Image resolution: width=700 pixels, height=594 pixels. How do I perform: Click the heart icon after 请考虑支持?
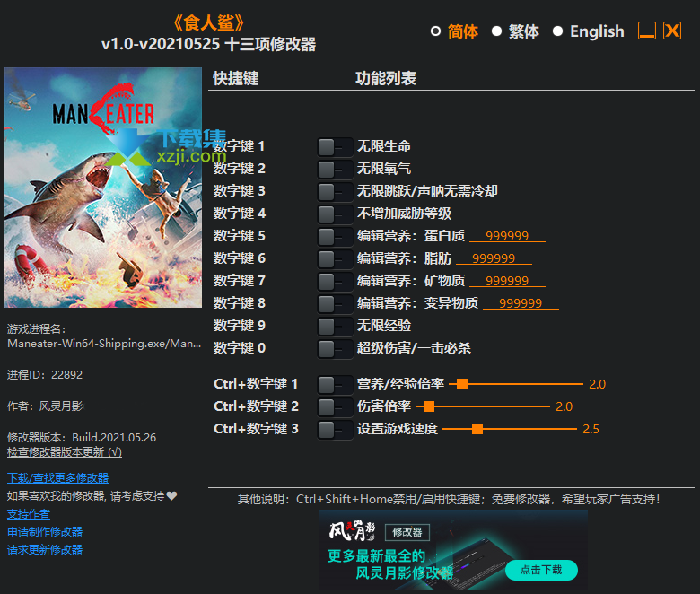(172, 495)
